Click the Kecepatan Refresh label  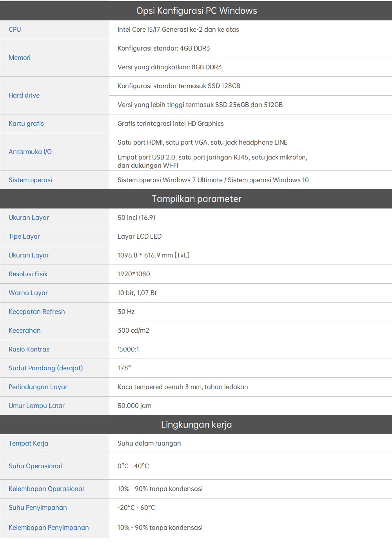[37, 312]
